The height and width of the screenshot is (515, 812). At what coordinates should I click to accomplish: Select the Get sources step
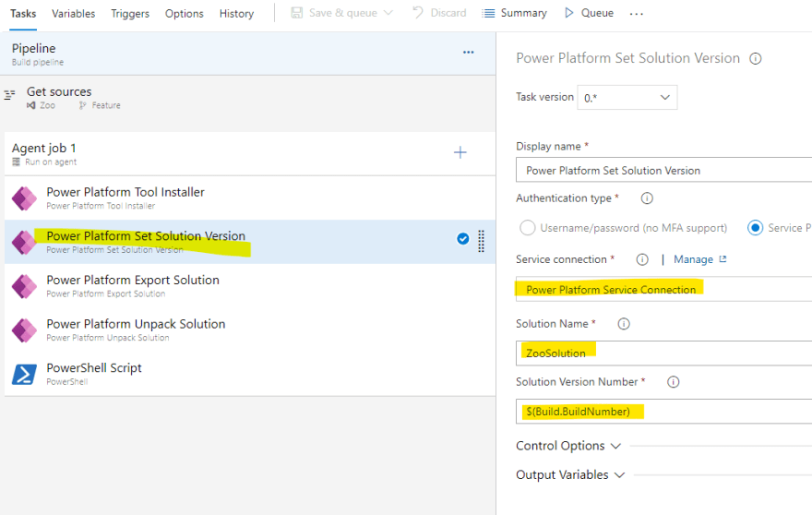(x=247, y=98)
